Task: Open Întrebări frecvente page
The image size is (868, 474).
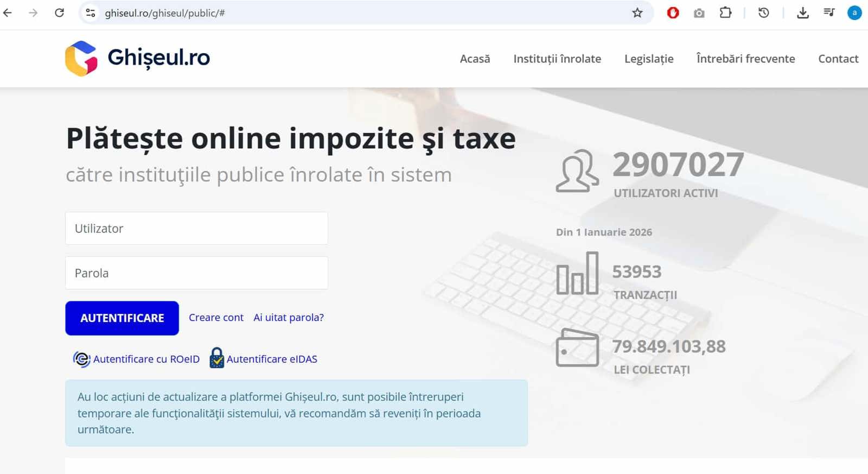Action: (x=746, y=59)
